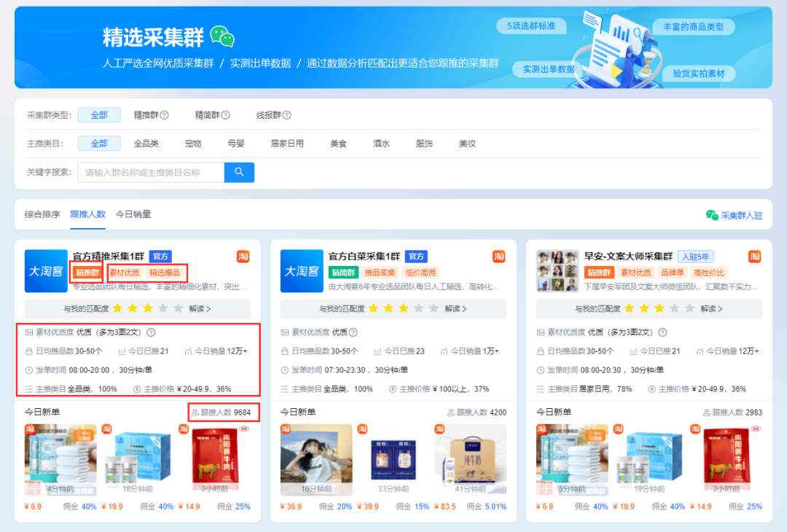Viewport: 787px width, 532px height.
Task: Click the blue search magnifier button
Action: click(239, 172)
